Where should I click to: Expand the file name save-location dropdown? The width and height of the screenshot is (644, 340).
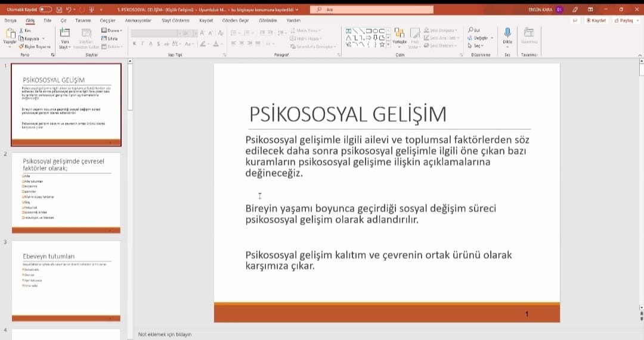(x=297, y=10)
